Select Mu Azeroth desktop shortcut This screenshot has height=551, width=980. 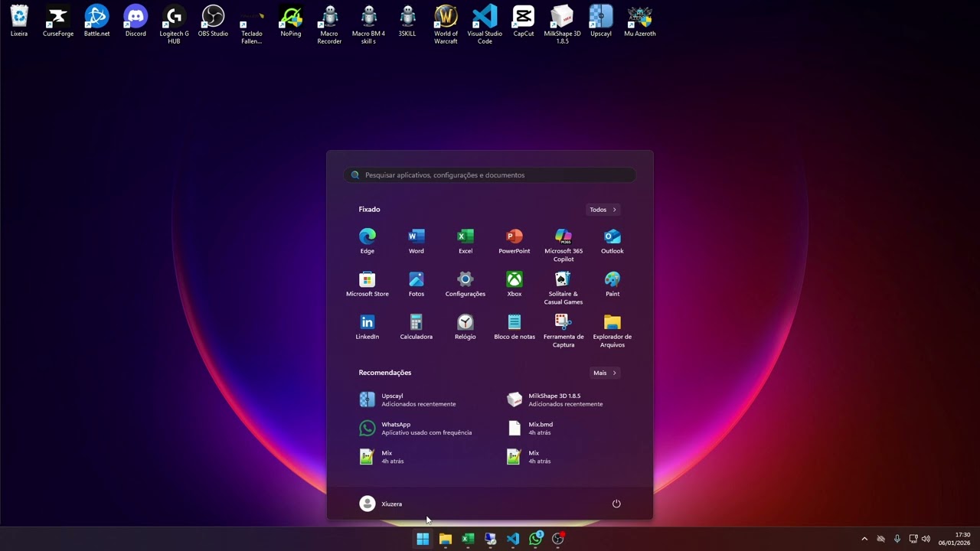coord(640,21)
